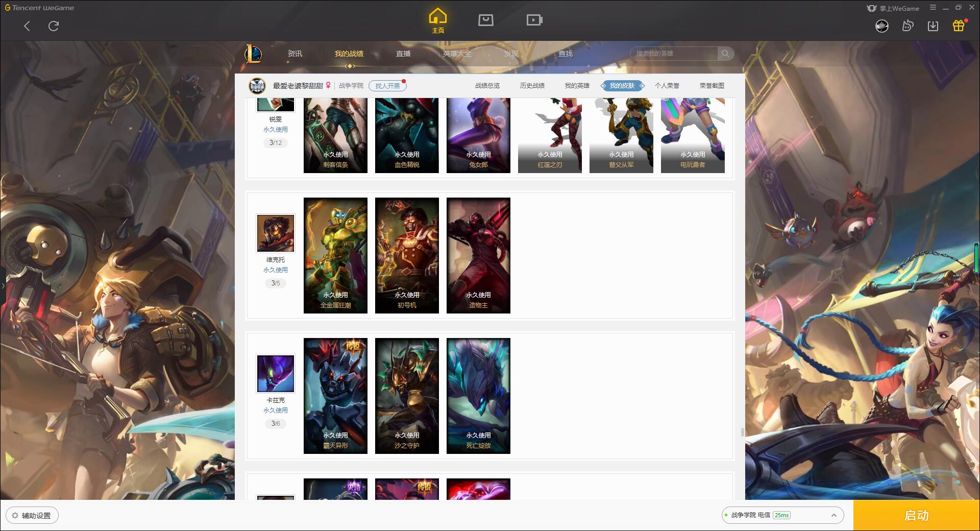Open the 主页 home tab

click(438, 21)
